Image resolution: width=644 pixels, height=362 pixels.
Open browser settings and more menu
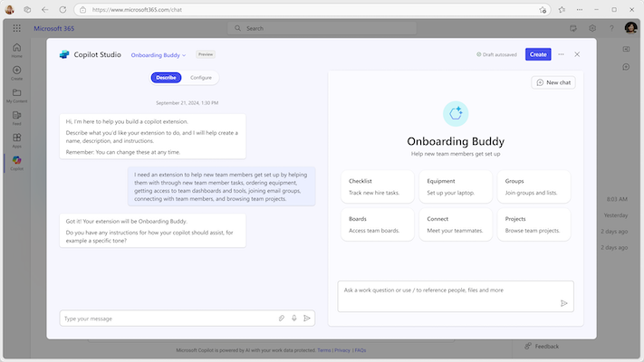point(580,9)
